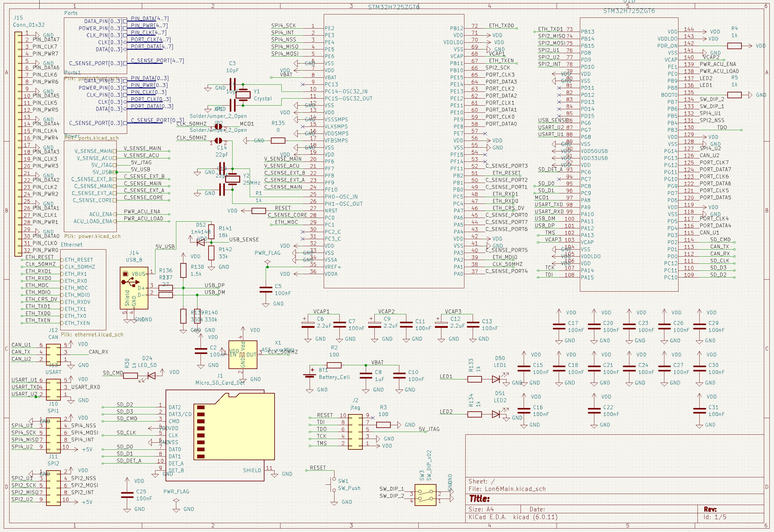Select the USB_B connector symbol J14
The width and height of the screenshot is (774, 532).
(135, 288)
